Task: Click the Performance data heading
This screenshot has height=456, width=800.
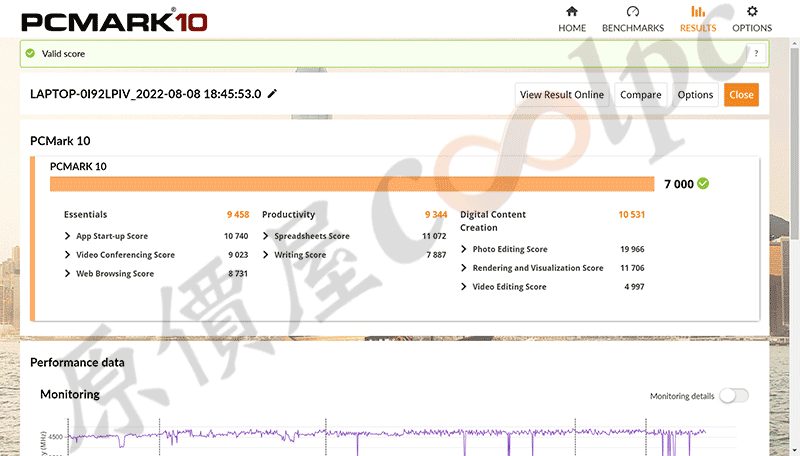Action: tap(77, 363)
